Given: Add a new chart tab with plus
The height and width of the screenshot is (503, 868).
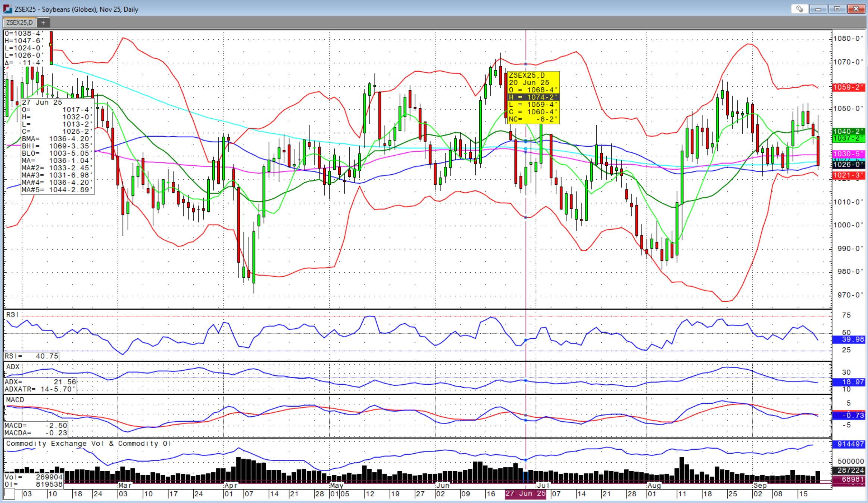Looking at the screenshot, I should tap(43, 23).
